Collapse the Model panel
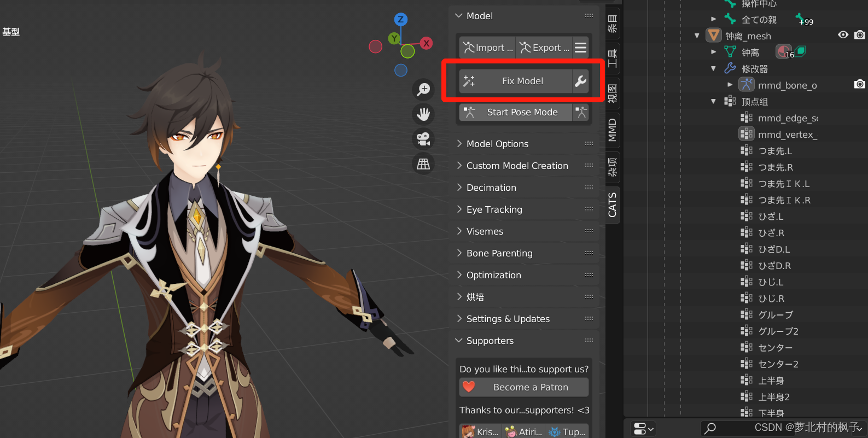 (459, 16)
